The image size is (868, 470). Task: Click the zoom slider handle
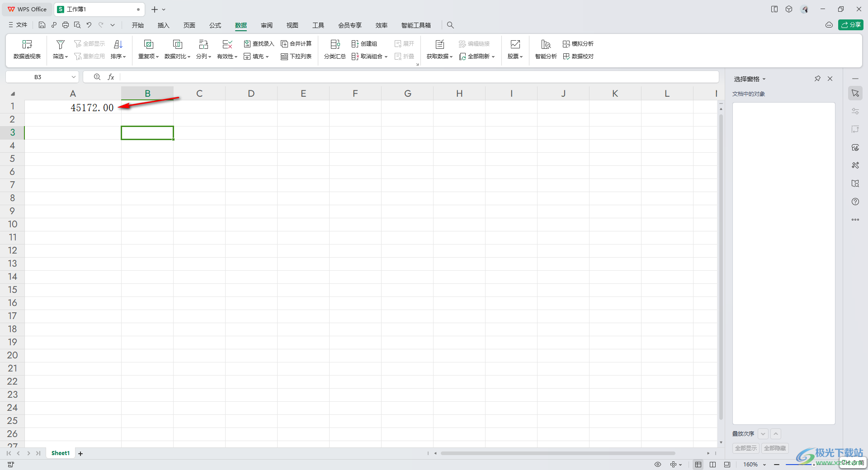point(814,465)
